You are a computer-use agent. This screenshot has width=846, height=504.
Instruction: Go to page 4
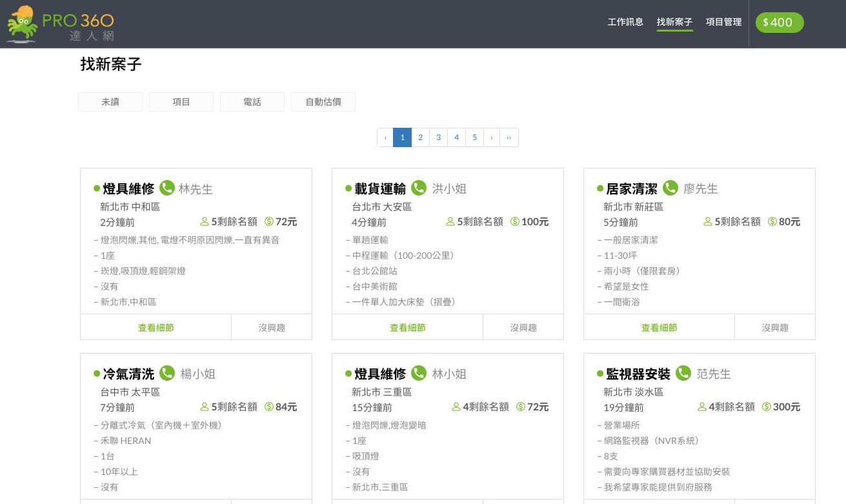(x=456, y=137)
